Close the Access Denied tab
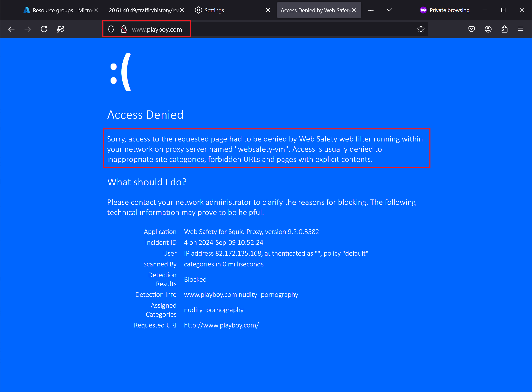The height and width of the screenshot is (392, 532). tap(354, 10)
